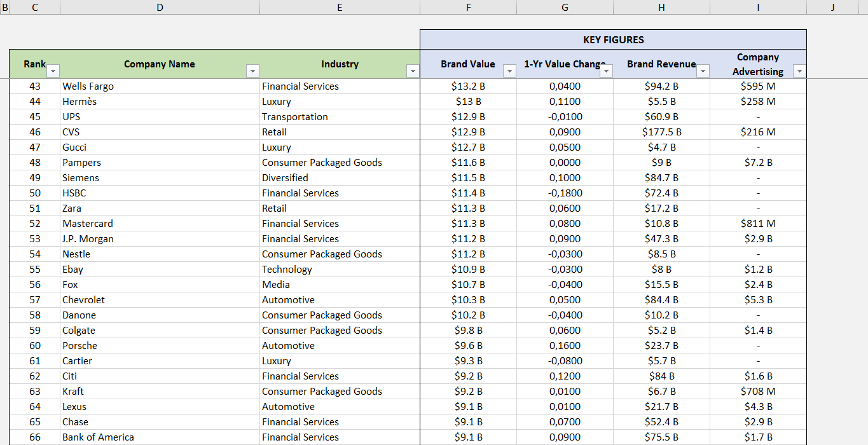
Task: Click the $811 M advertising cell
Action: (758, 224)
